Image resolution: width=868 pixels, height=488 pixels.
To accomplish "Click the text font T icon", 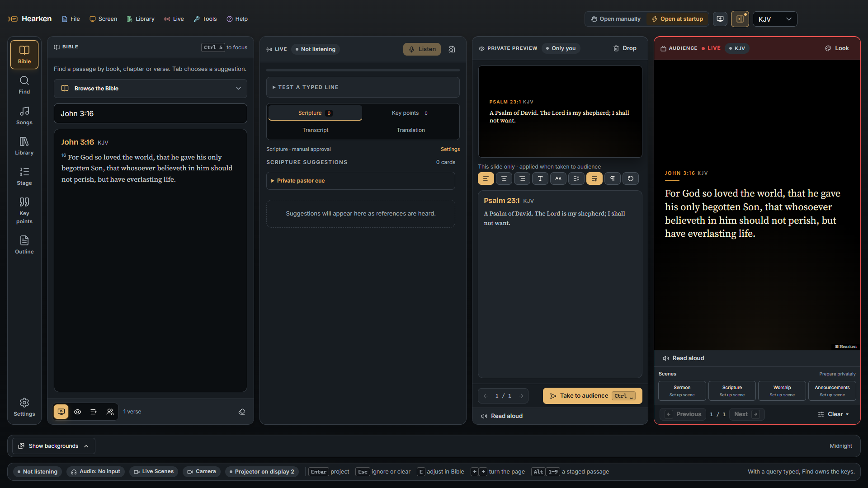I will point(540,178).
